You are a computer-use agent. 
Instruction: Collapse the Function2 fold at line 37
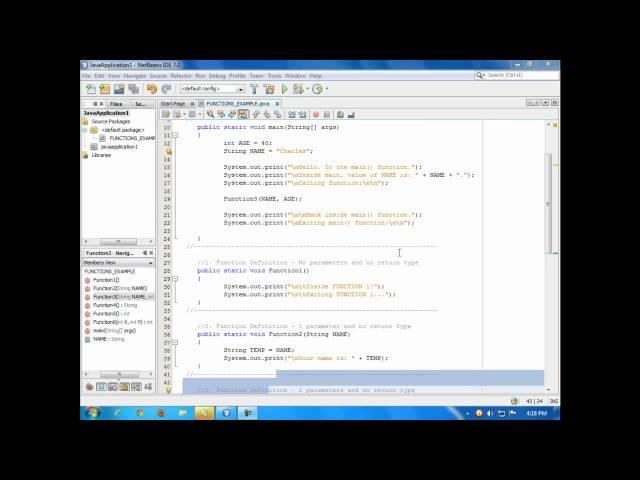point(175,342)
